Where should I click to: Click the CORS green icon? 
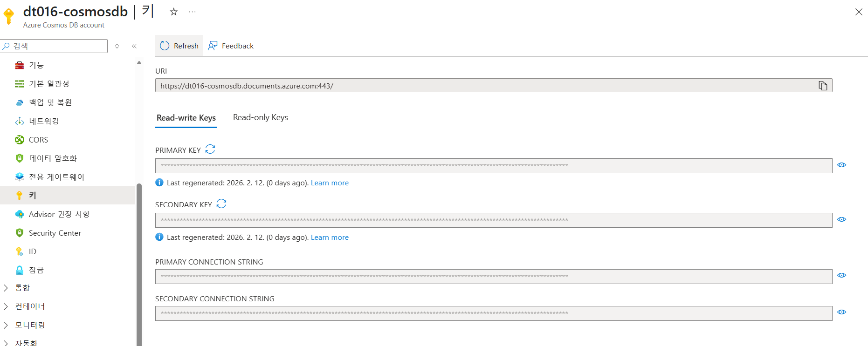tap(20, 140)
